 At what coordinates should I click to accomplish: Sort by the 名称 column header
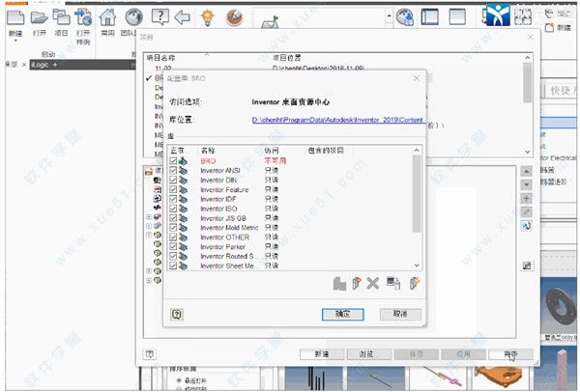pos(208,151)
